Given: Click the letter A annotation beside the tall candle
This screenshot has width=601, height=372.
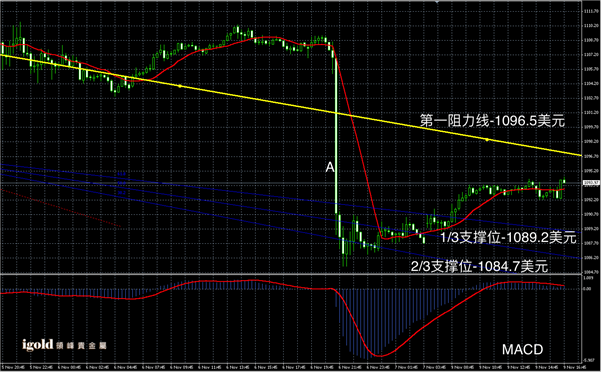Looking at the screenshot, I should point(330,167).
